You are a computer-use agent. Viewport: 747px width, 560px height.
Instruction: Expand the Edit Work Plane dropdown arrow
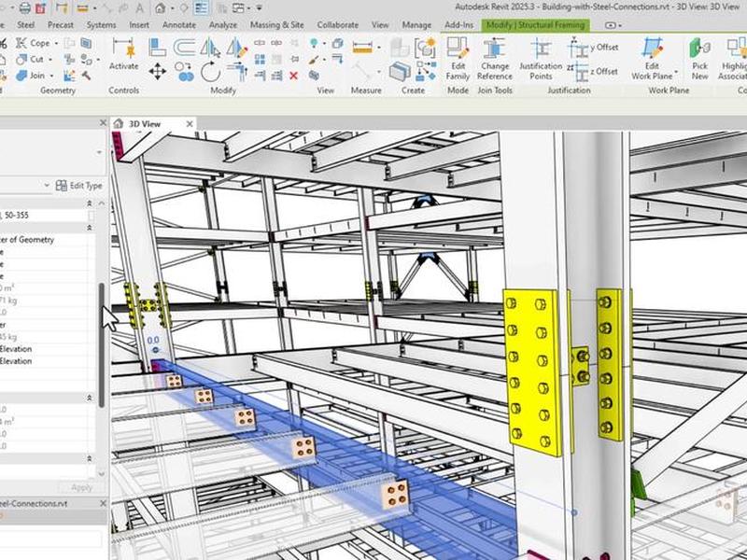(x=675, y=72)
